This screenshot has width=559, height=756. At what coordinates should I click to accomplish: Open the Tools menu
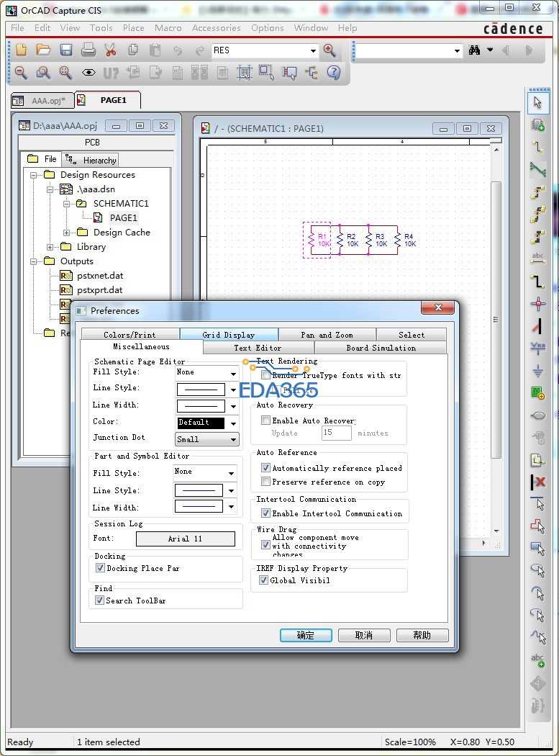point(101,28)
